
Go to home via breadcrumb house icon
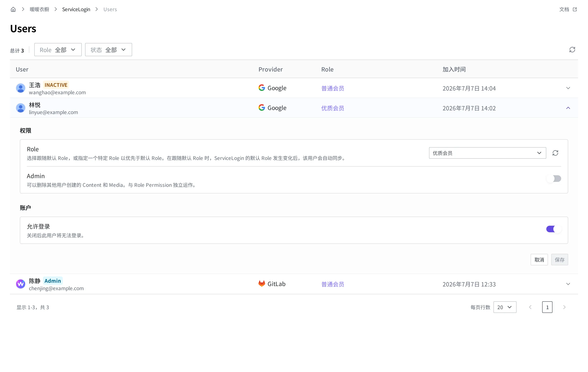coord(13,9)
